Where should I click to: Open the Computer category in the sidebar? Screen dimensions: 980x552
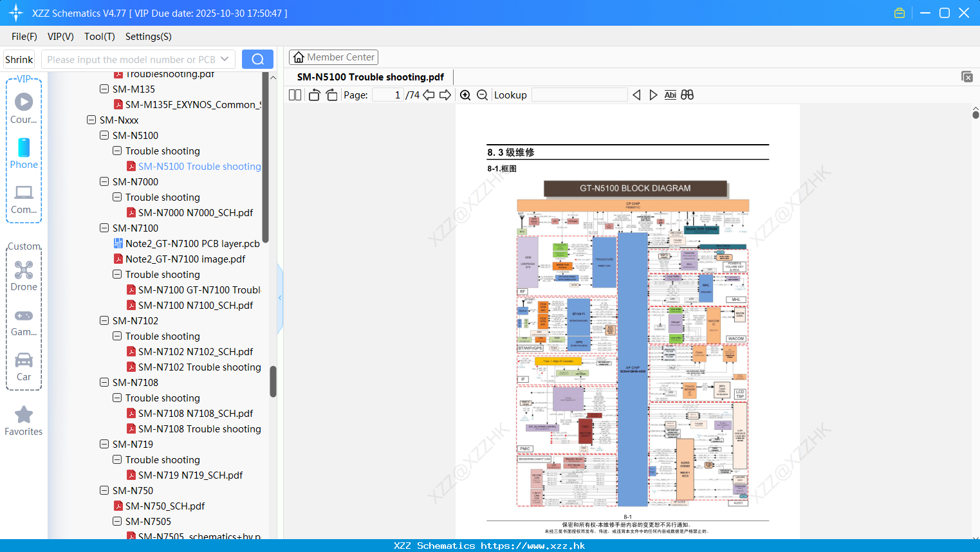[x=24, y=199]
